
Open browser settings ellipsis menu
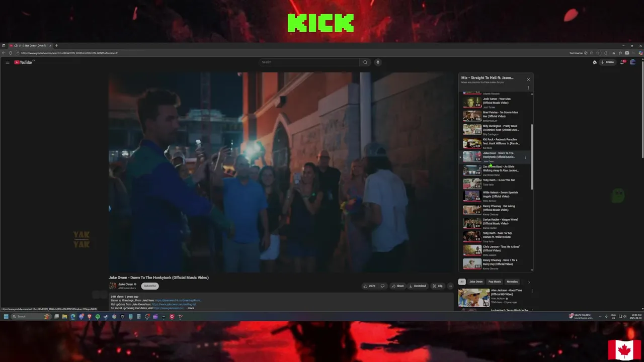pyautogui.click(x=633, y=53)
